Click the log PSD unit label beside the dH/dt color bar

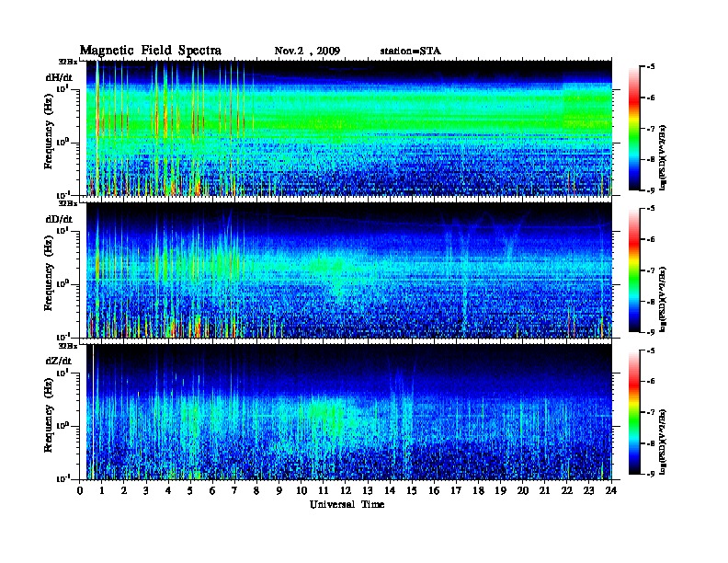pos(663,157)
